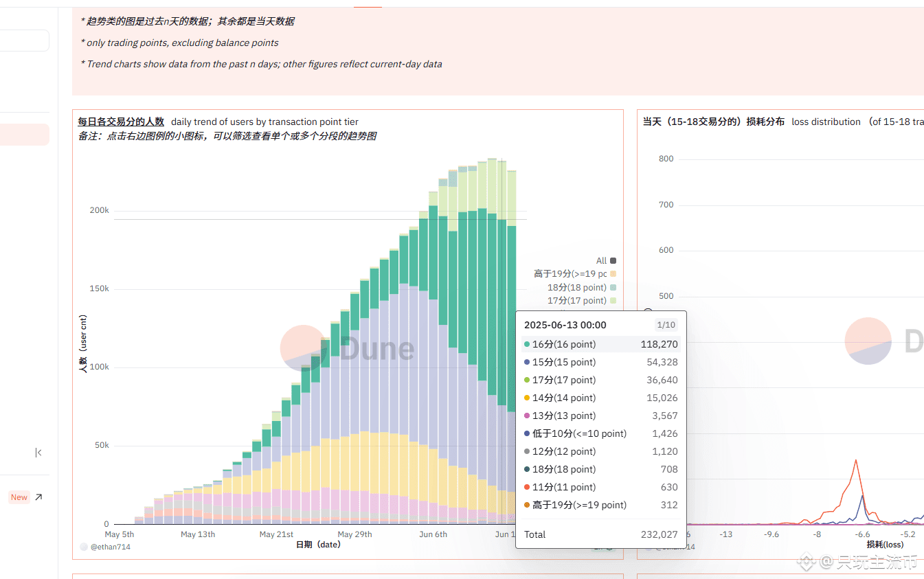Click the "-9.6" x-axis label on loss chart

point(771,534)
